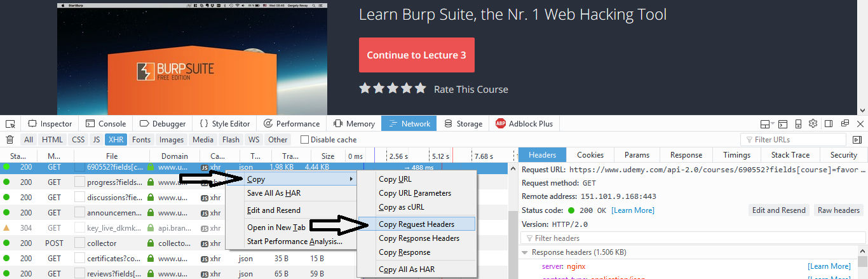Toggle the JS filter button
Image resolution: width=868 pixels, height=279 pixels.
pos(97,140)
